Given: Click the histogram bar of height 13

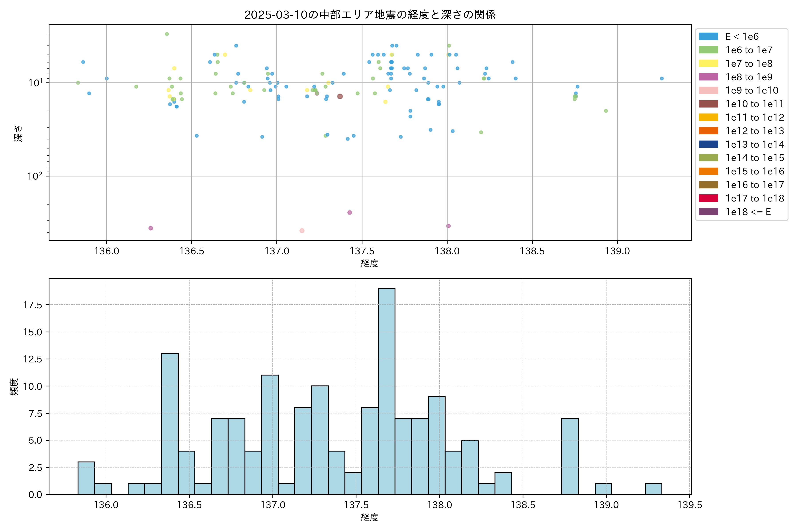Looking at the screenshot, I should click(x=170, y=423).
